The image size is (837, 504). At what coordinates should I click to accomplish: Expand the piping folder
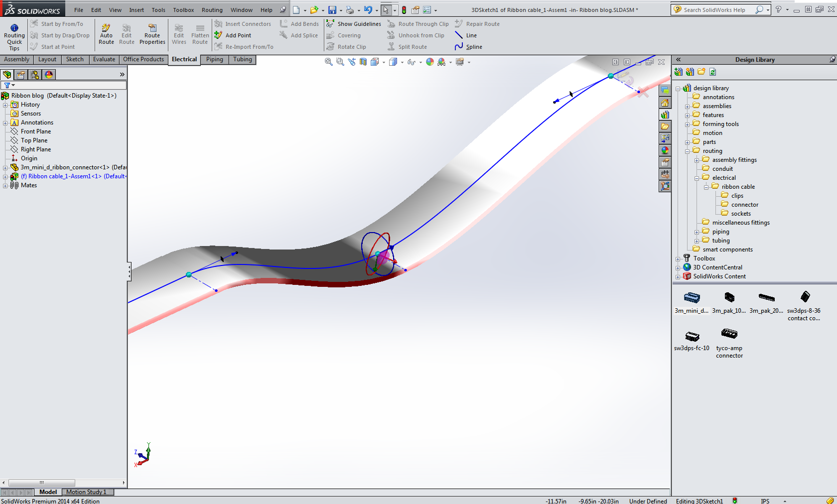pyautogui.click(x=697, y=232)
